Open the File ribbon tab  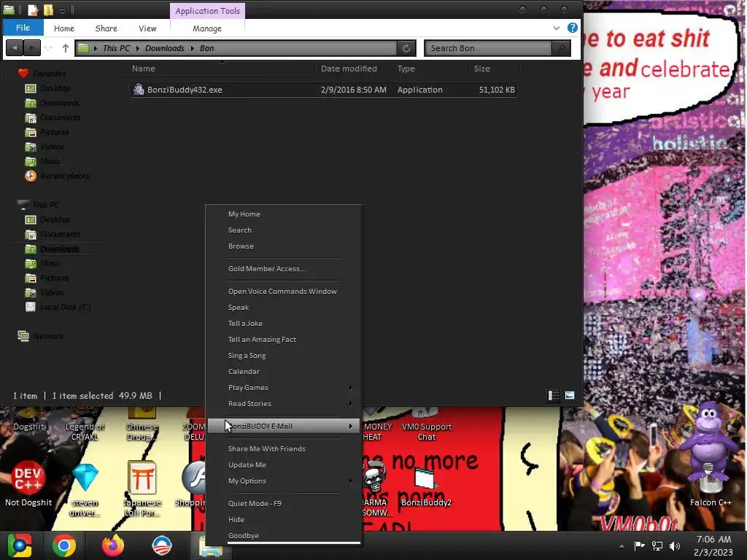point(23,28)
